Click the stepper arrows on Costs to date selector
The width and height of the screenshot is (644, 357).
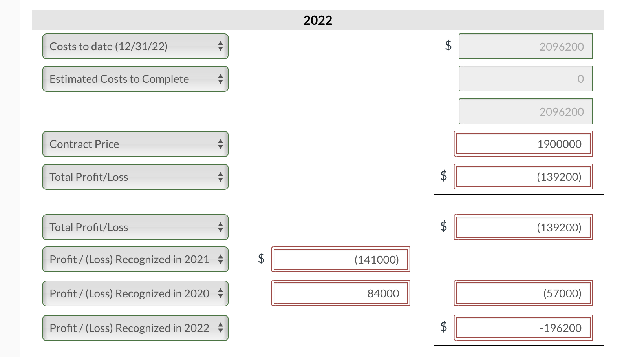tap(221, 46)
